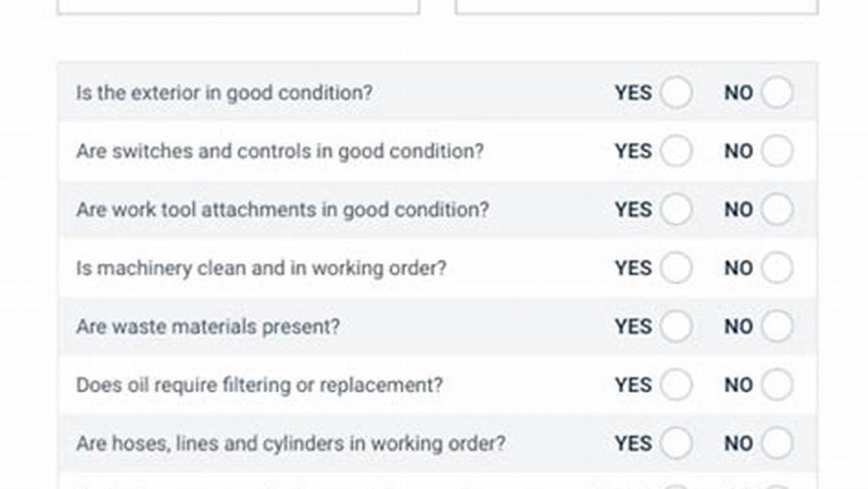
Task: Select YES for exterior in good condition
Action: [x=677, y=93]
